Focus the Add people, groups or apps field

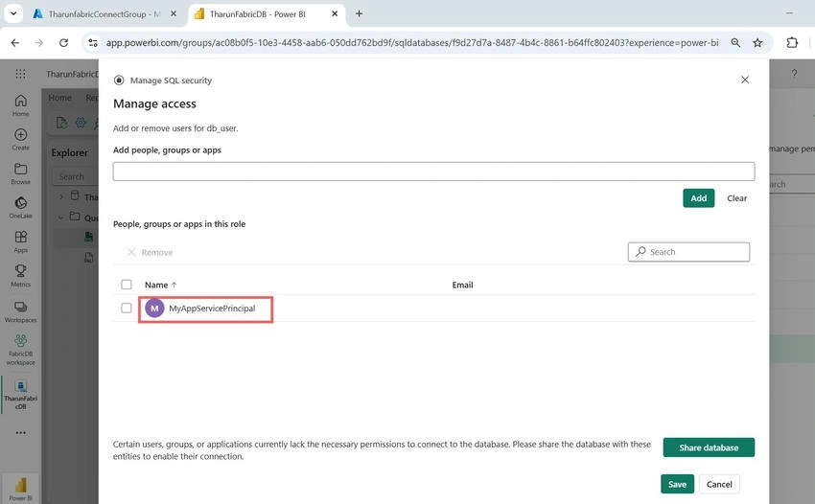[433, 171]
